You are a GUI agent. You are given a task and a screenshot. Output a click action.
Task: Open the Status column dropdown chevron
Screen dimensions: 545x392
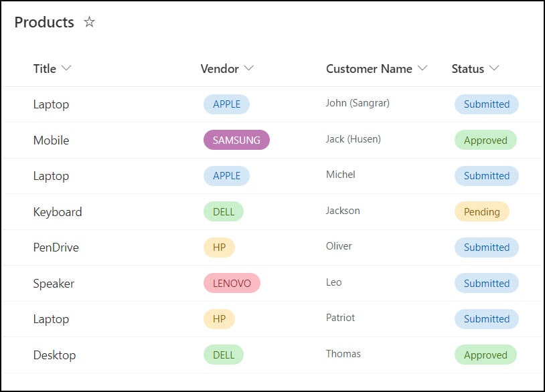[x=494, y=68]
